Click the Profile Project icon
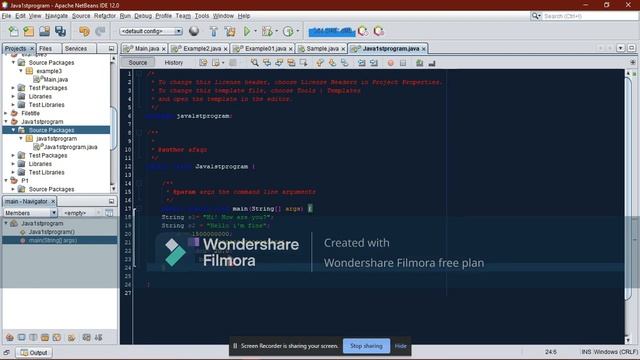This screenshot has height=360, width=640. (288, 31)
